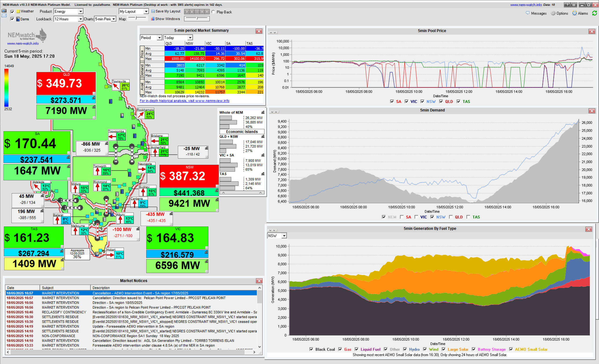Uncheck Wind in Generation legend
Viewport: 599px width, 364px height.
425,349
